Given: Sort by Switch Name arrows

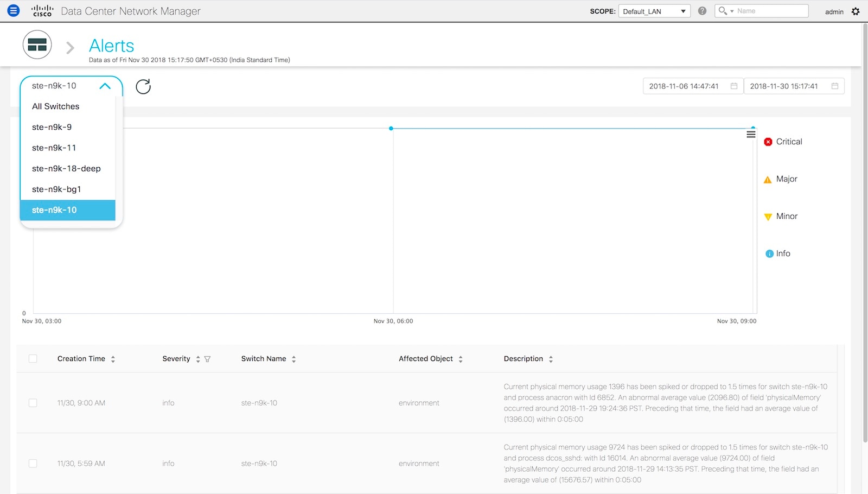Looking at the screenshot, I should point(293,359).
